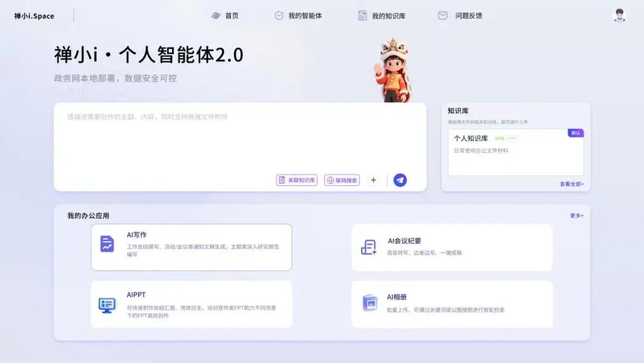Image resolution: width=644 pixels, height=363 pixels.
Task: Expand more office apps via 更多
Action: point(575,214)
